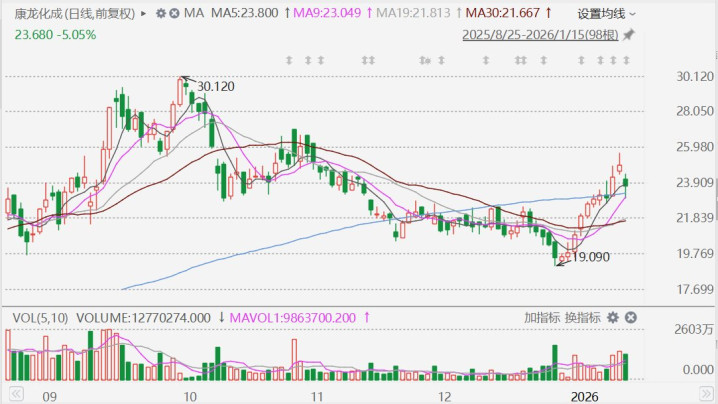Open volume indicator settings gear
The width and height of the screenshot is (718, 404).
[612, 318]
